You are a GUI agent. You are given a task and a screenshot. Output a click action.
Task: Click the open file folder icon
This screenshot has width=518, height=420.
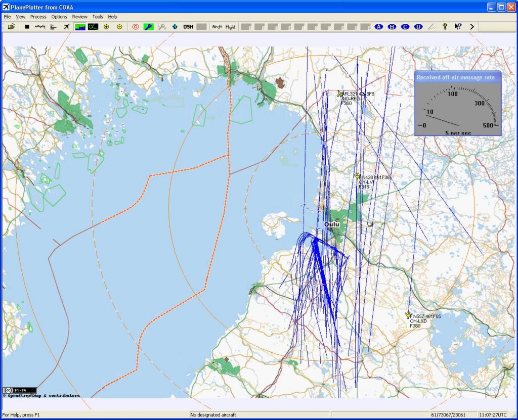(11, 27)
